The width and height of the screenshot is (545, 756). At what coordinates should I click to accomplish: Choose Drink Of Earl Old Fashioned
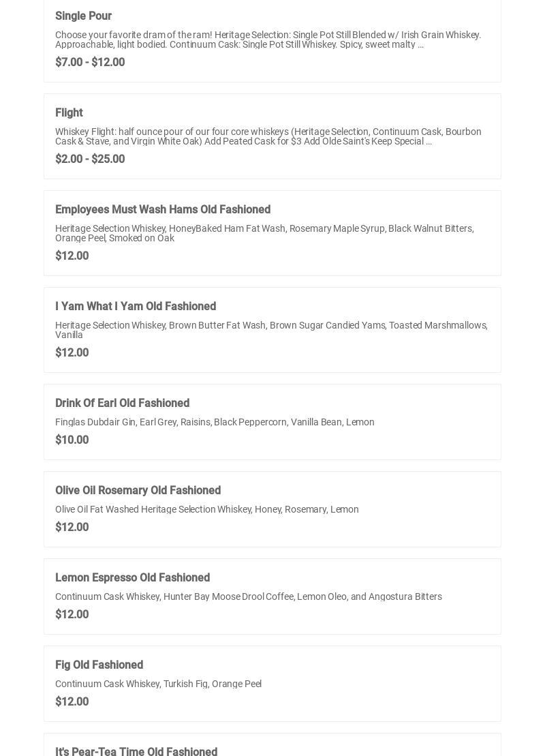point(122,403)
